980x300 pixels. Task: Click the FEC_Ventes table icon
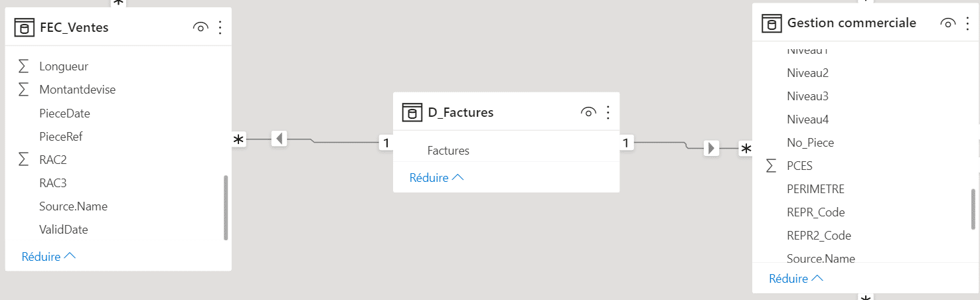click(x=25, y=27)
